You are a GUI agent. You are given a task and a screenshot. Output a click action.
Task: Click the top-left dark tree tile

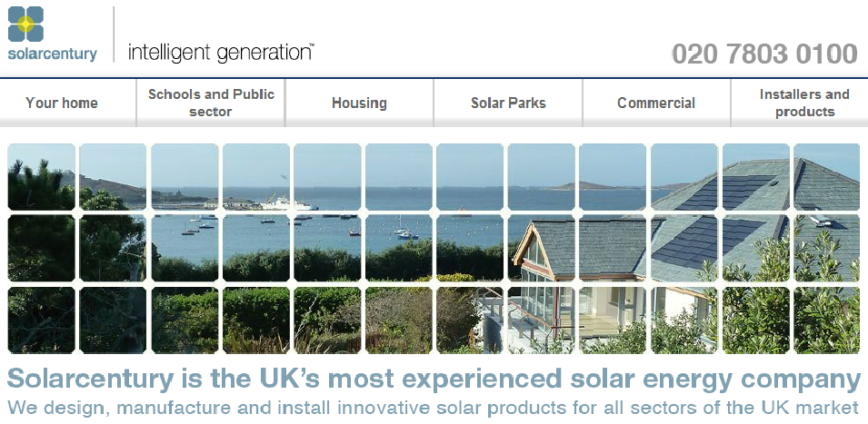click(x=41, y=177)
